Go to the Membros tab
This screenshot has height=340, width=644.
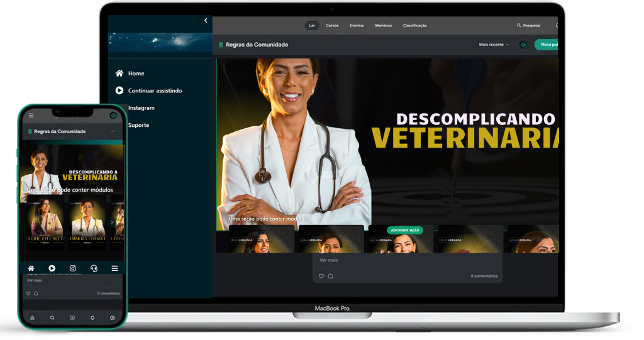pyautogui.click(x=383, y=26)
